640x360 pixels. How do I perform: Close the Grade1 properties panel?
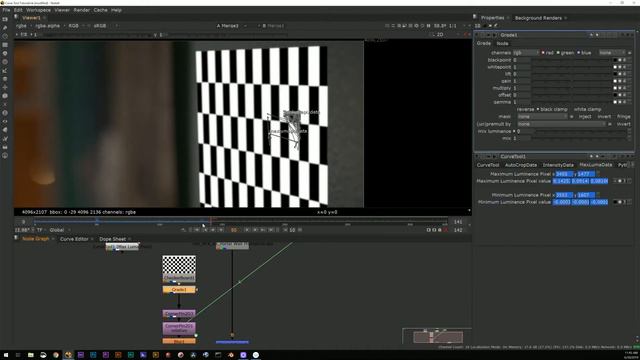point(631,35)
